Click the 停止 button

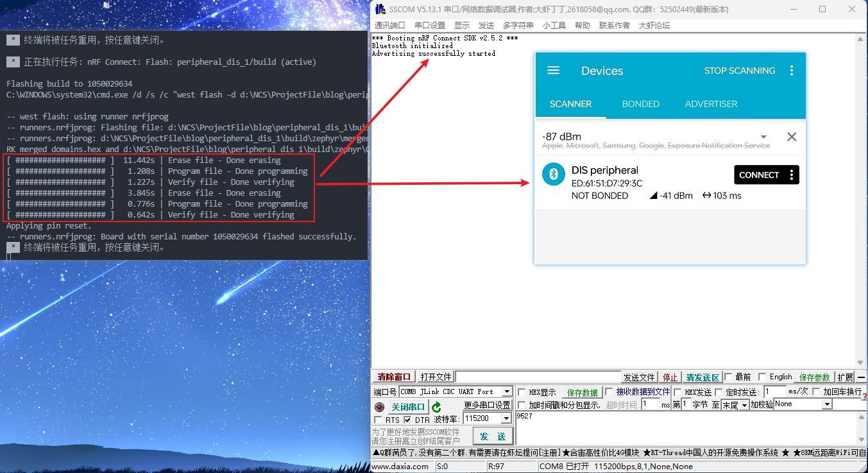(x=670, y=377)
